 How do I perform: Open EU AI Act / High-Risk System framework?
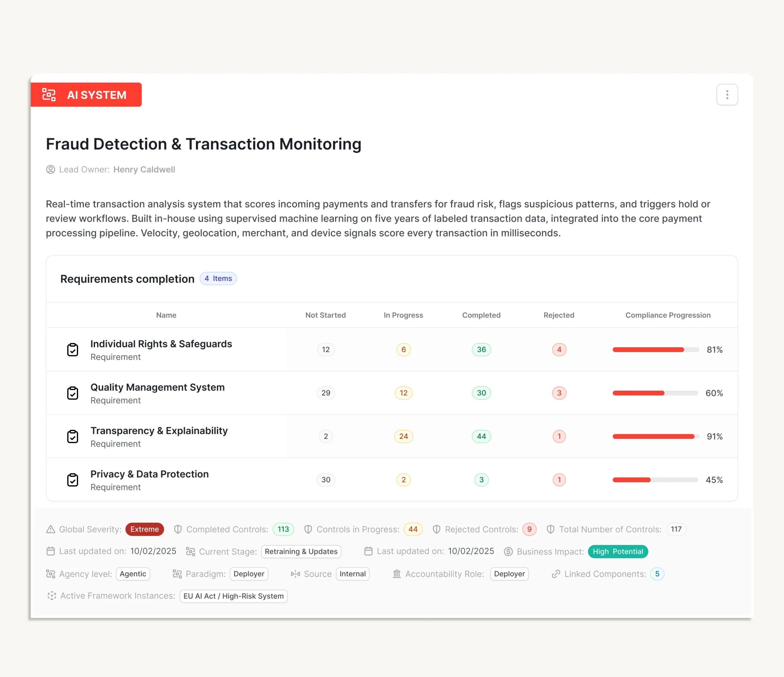pos(233,596)
